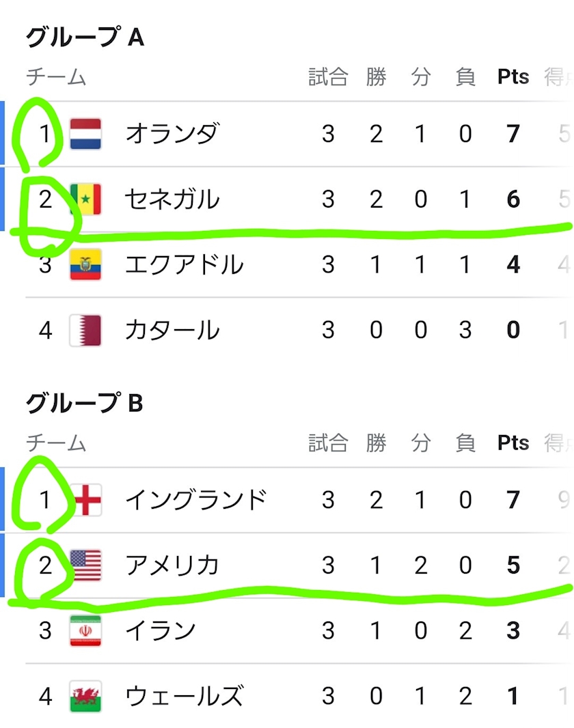
Task: Select the ウェールズ team name
Action: (x=184, y=697)
